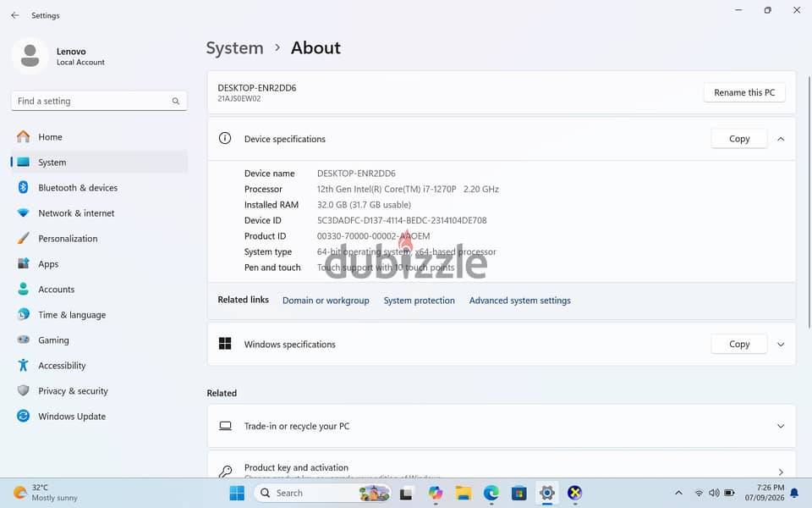Click the System breadcrumb
The image size is (812, 508).
(x=234, y=47)
